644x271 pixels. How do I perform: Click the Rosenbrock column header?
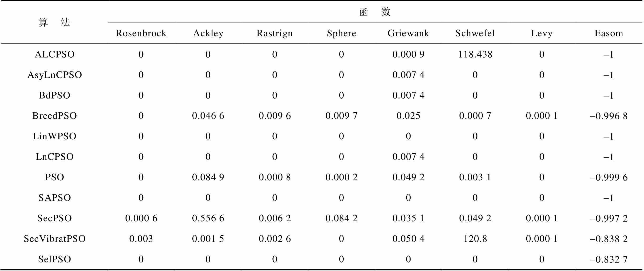141,33
